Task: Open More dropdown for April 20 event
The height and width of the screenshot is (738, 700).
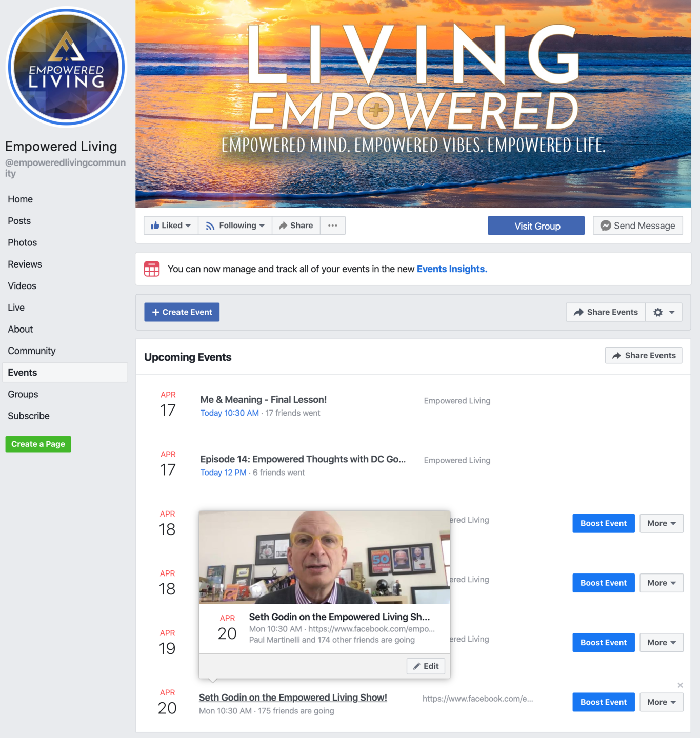Action: click(661, 702)
